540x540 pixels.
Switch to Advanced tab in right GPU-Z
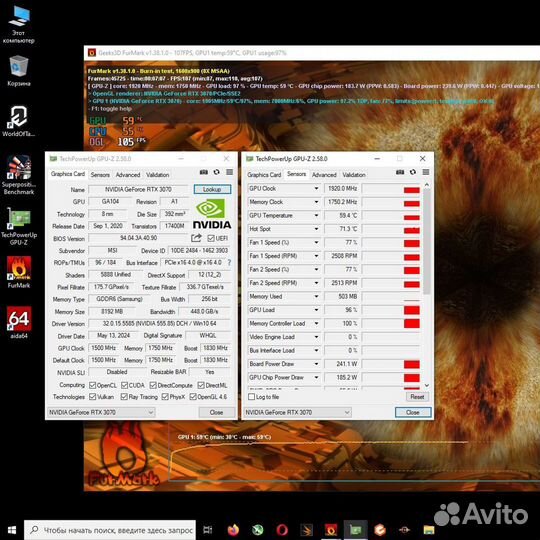324,175
